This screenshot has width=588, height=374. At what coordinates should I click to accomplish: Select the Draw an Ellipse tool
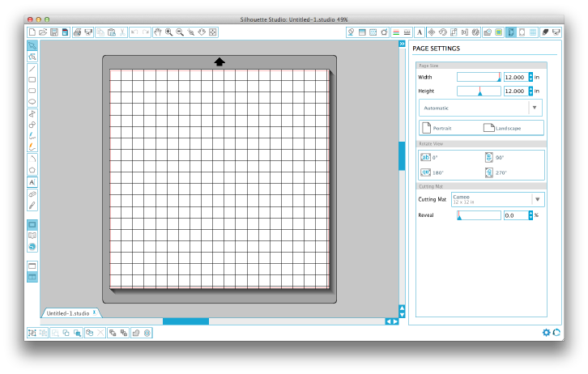(32, 101)
